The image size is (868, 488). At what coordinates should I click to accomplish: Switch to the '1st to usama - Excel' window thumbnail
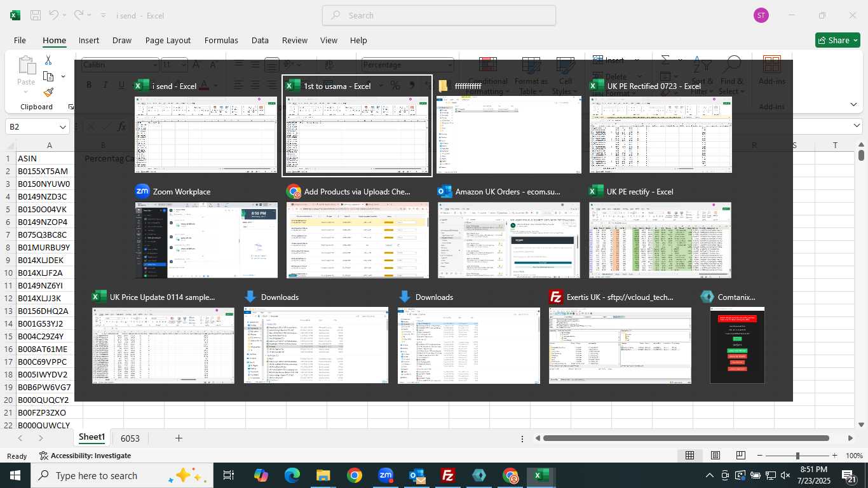(x=356, y=126)
